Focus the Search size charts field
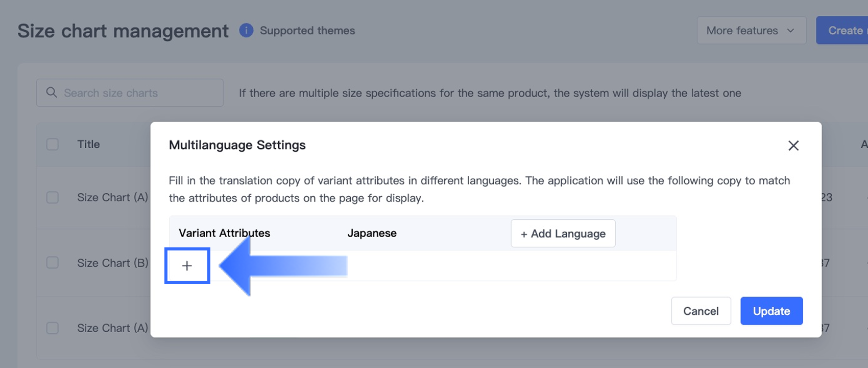The height and width of the screenshot is (368, 868). tap(138, 93)
